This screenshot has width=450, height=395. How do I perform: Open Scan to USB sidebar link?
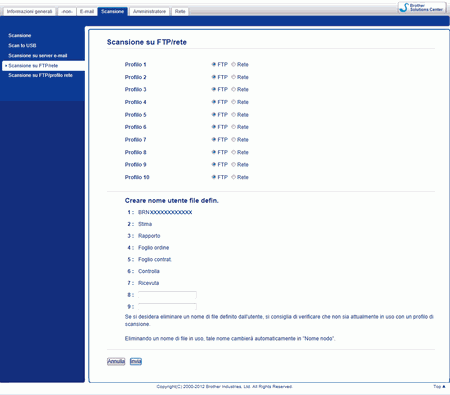click(x=22, y=45)
